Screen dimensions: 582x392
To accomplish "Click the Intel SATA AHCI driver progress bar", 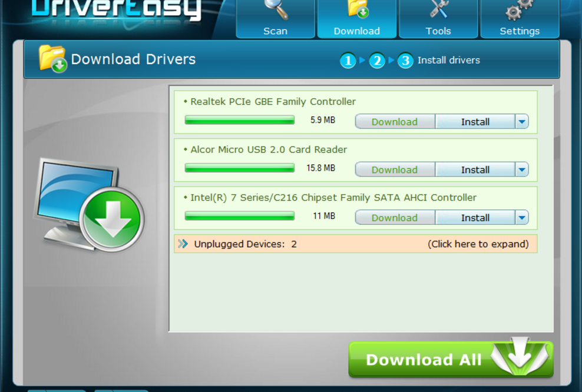I will pos(239,217).
